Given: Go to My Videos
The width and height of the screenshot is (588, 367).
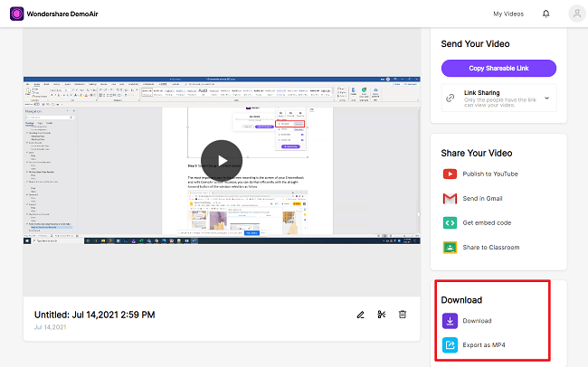Looking at the screenshot, I should pyautogui.click(x=508, y=14).
